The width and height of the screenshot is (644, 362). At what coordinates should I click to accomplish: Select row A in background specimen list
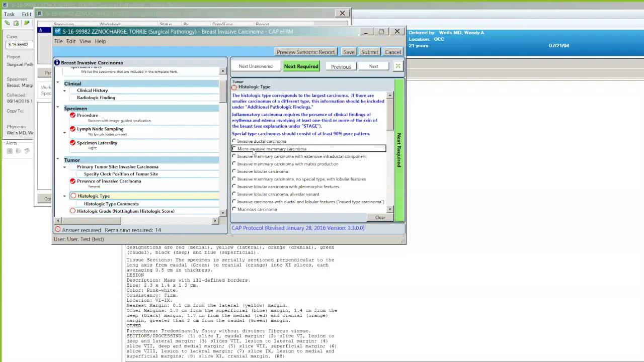pos(45,30)
